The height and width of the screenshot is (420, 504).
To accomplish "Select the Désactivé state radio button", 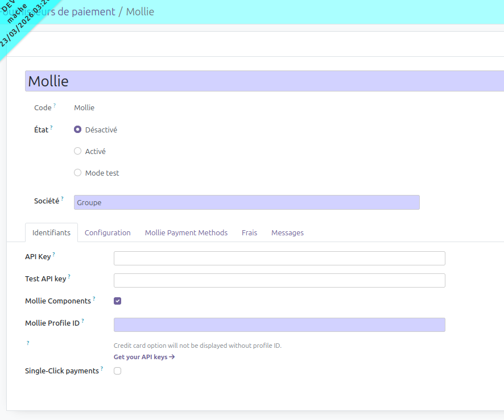I will pos(78,130).
